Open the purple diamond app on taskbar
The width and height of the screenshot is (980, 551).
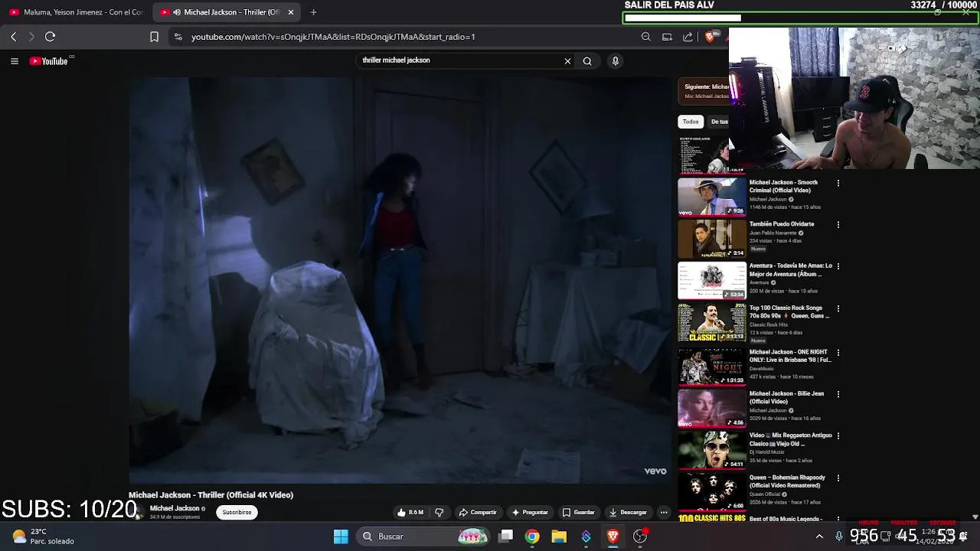[x=586, y=536]
